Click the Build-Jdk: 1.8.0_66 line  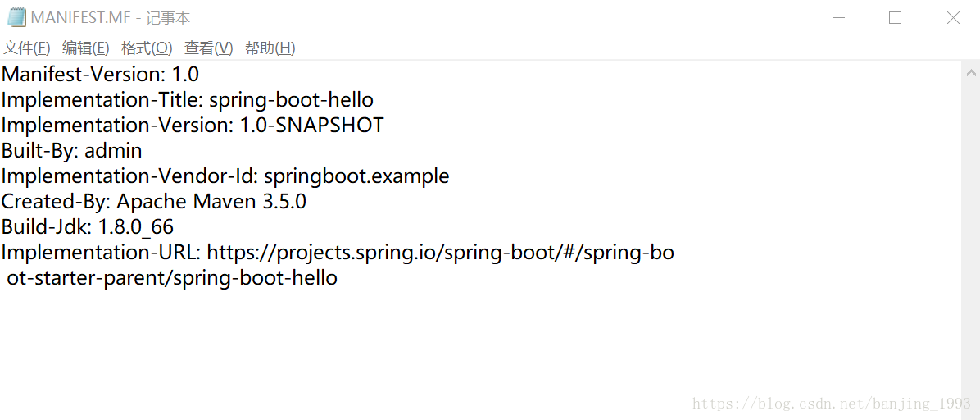88,227
